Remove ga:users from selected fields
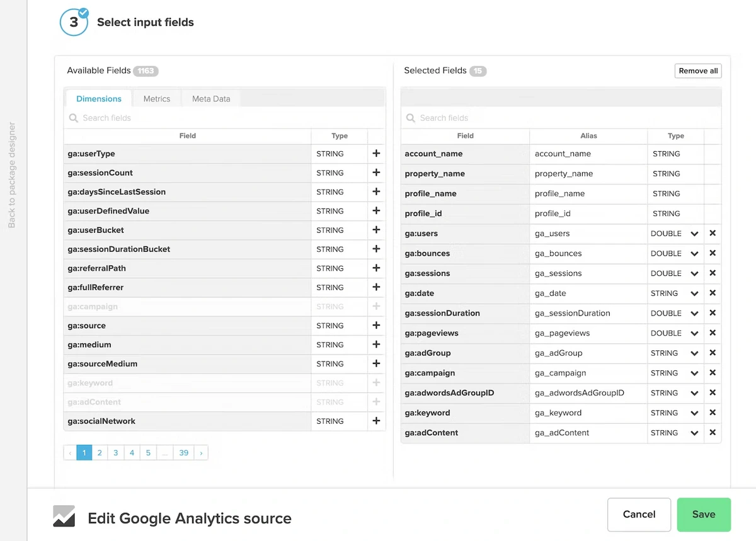756x541 pixels. [713, 233]
